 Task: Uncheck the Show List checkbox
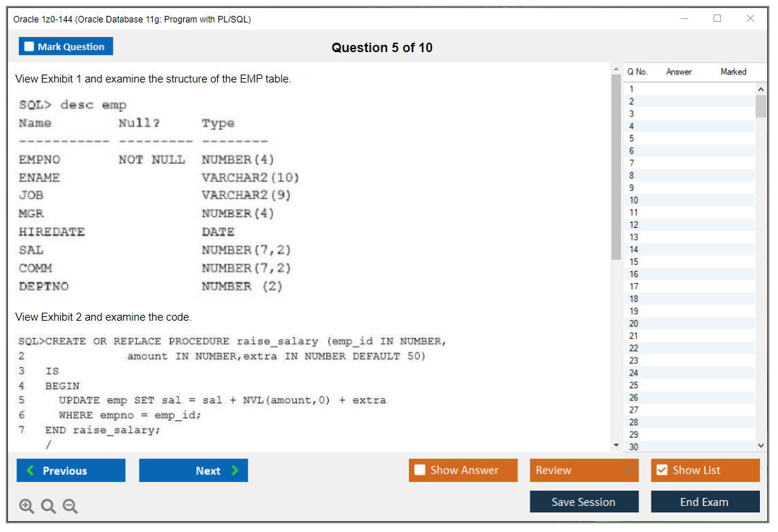click(661, 470)
